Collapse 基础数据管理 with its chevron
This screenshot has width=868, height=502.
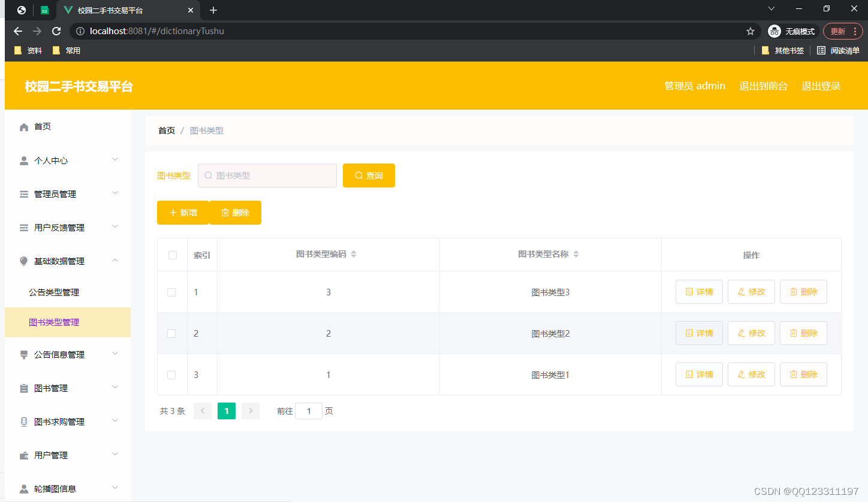(x=115, y=260)
